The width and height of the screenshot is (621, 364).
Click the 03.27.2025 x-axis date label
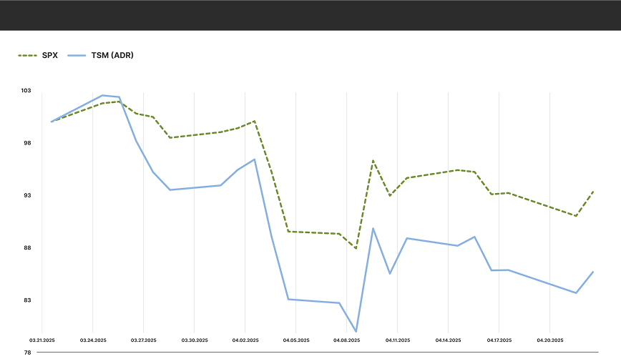coord(143,341)
